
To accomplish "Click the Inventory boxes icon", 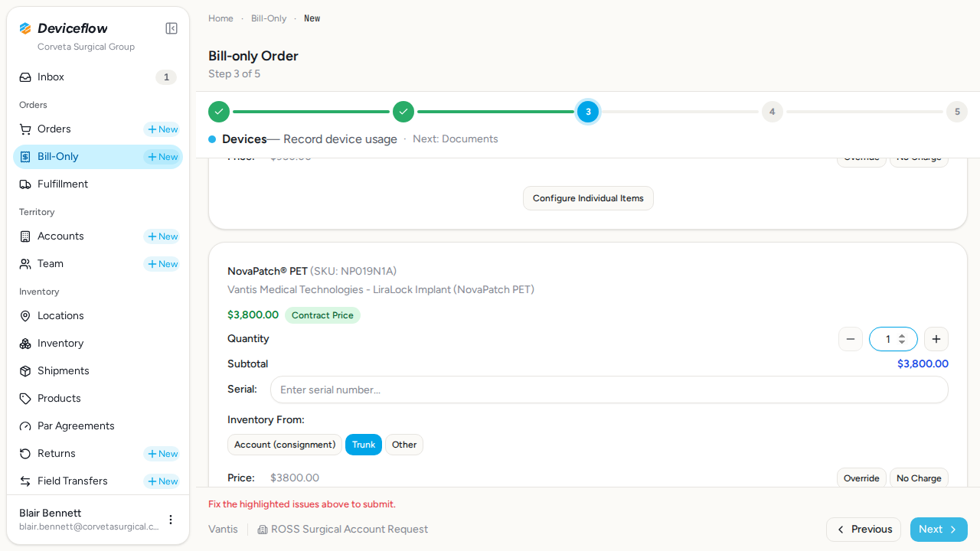I will 25,344.
